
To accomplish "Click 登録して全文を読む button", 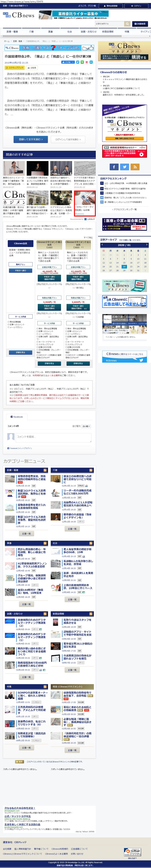I will click(x=31, y=139).
